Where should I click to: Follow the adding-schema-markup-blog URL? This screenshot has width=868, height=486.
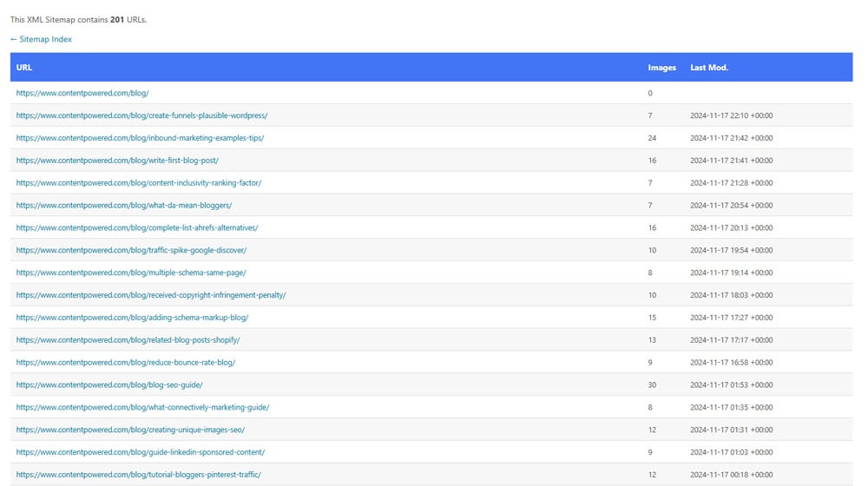tap(132, 318)
